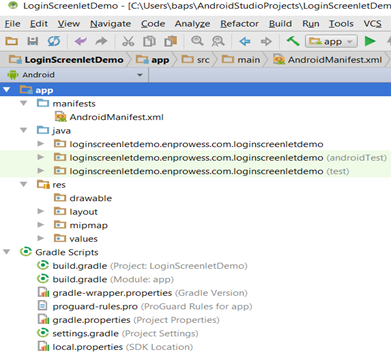
Task: Click the Make Project hammer icon
Action: (x=293, y=41)
